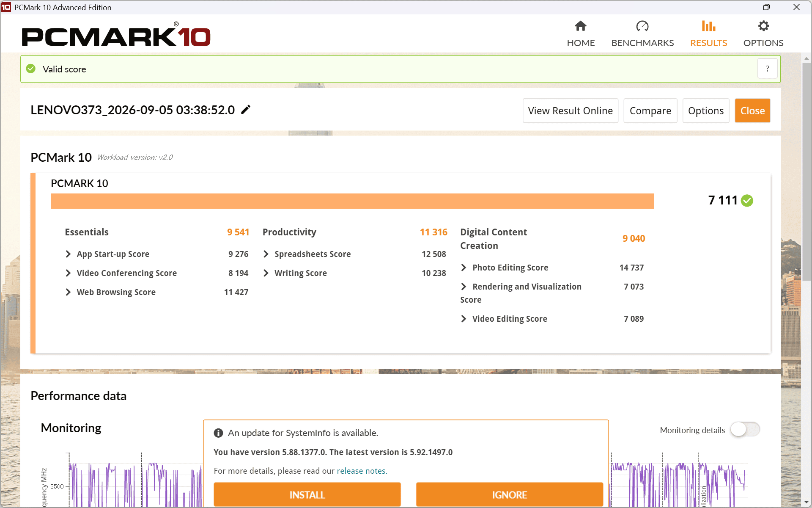
Task: Expand Rendering and Visualization Score details
Action: 464,287
